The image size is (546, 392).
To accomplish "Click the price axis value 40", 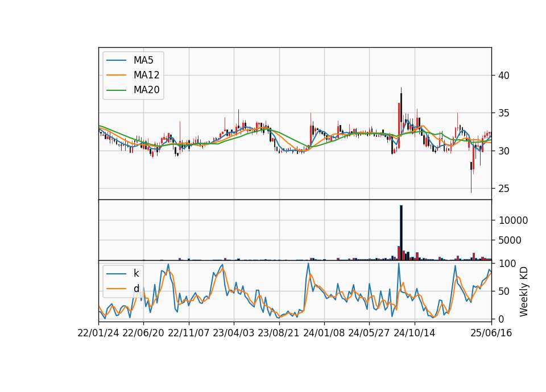I will click(x=503, y=76).
